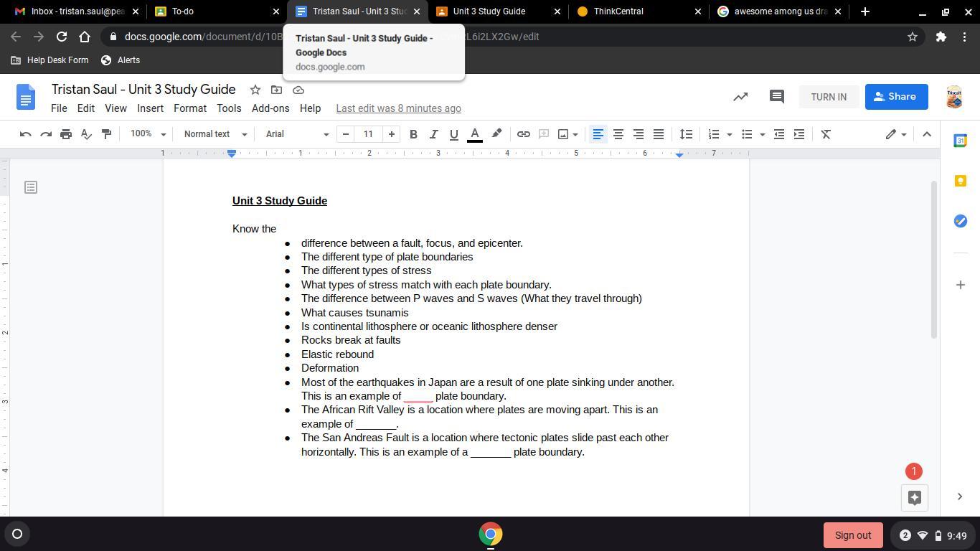This screenshot has width=980, height=551.
Task: Open Google Calendar side panel
Action: (961, 141)
